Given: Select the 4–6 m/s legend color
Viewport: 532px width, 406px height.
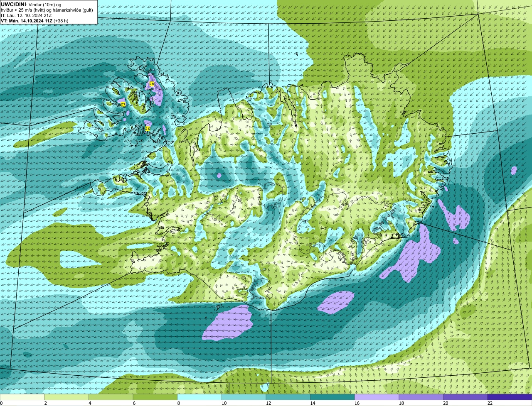Looking at the screenshot, I should point(111,397).
